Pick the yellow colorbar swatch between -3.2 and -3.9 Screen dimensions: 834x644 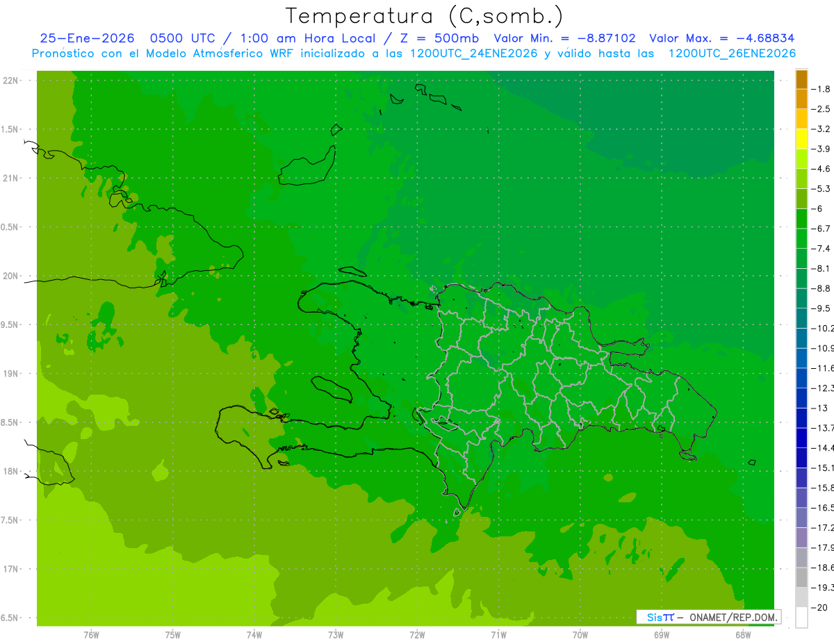pyautogui.click(x=801, y=139)
